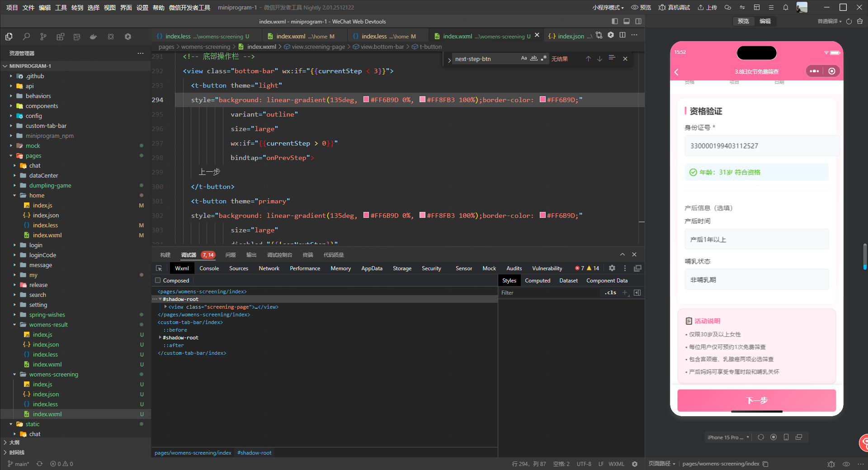Expand the dumpling-game folder
The width and height of the screenshot is (868, 470).
50,186
